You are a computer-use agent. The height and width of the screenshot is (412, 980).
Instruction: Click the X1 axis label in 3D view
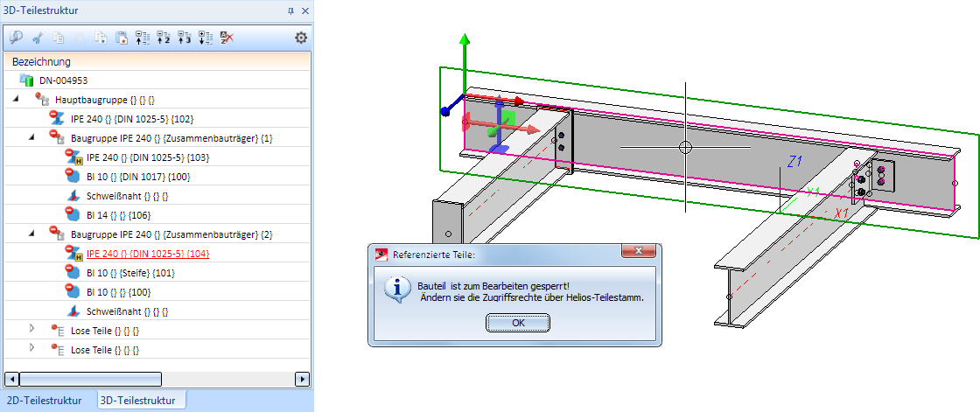pos(842,213)
